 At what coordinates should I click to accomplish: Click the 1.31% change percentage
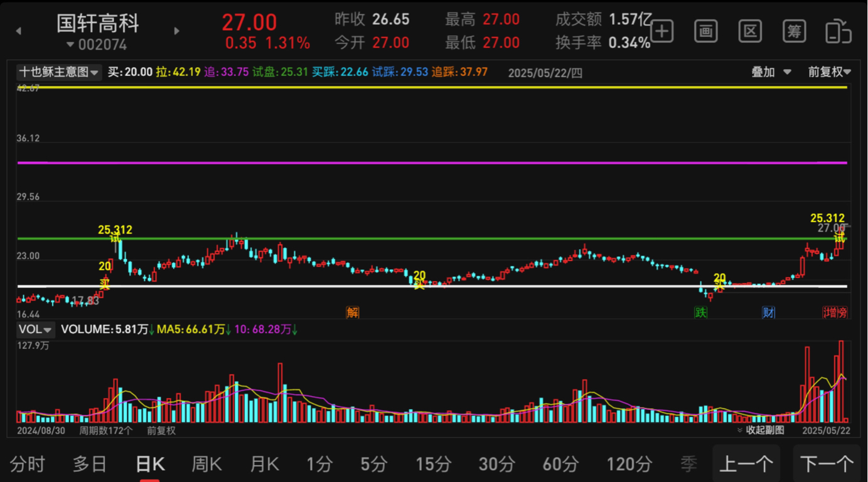(287, 43)
